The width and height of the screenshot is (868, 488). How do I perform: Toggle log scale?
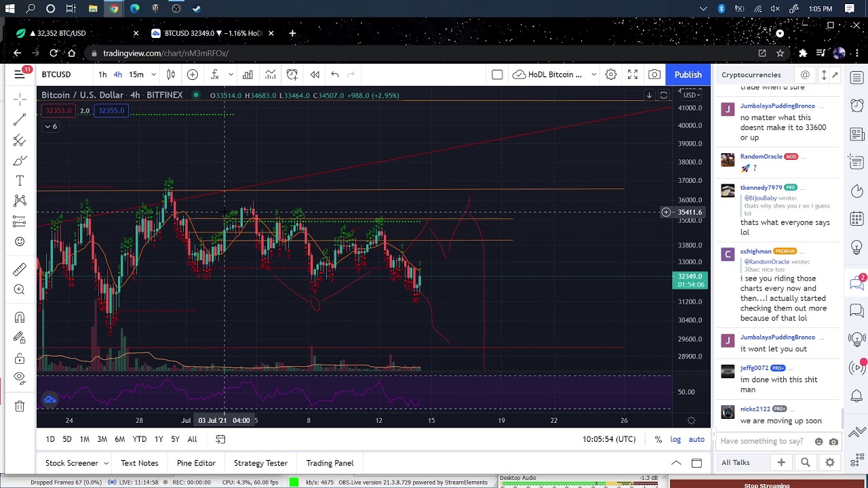click(675, 439)
